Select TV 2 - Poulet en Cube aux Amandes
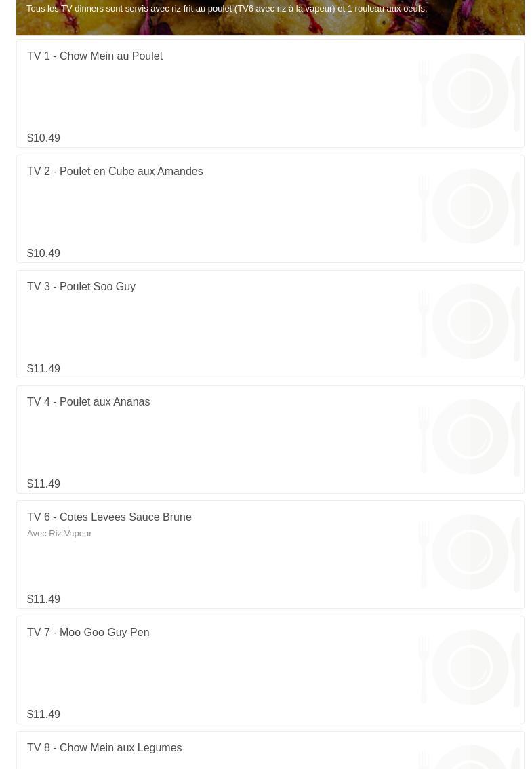This screenshot has height=769, width=532. tap(115, 172)
